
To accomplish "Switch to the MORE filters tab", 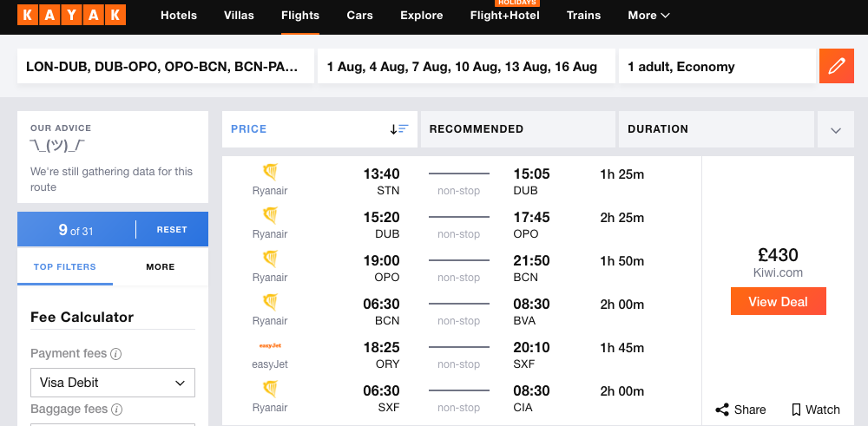I will 161,266.
